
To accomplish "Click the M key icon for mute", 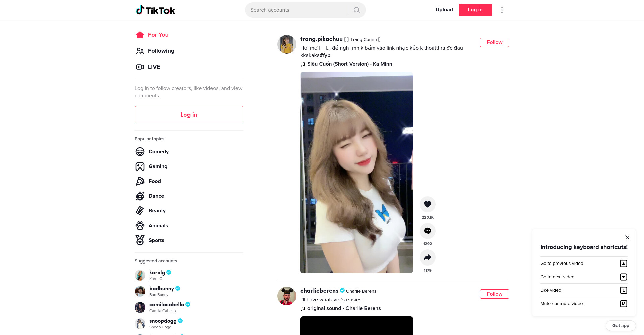I will 624,304.
